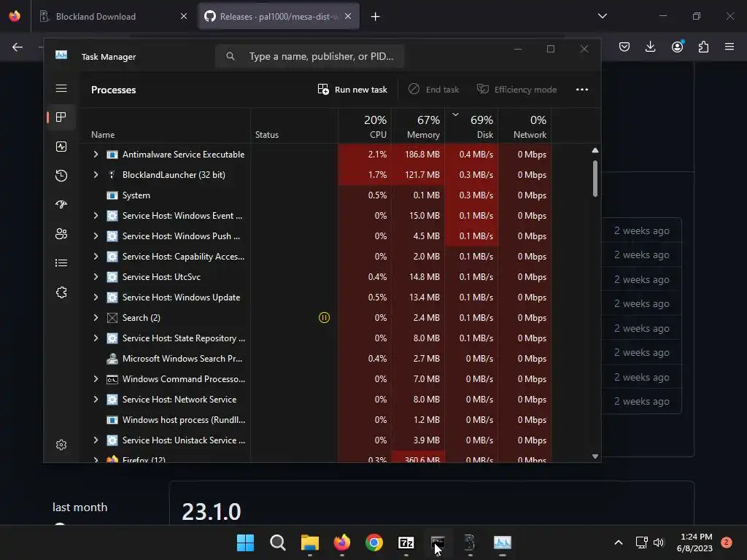Expand Windows Command Processor row
The width and height of the screenshot is (747, 560).
[96, 379]
